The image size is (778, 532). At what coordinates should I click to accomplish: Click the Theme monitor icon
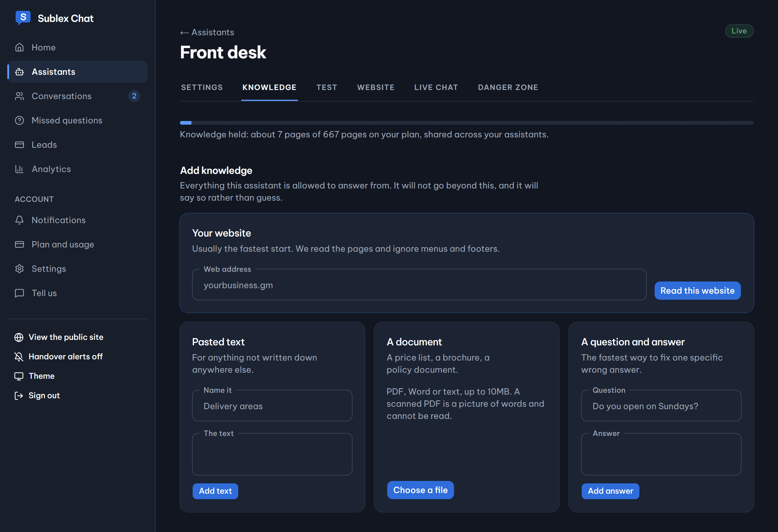click(x=19, y=376)
